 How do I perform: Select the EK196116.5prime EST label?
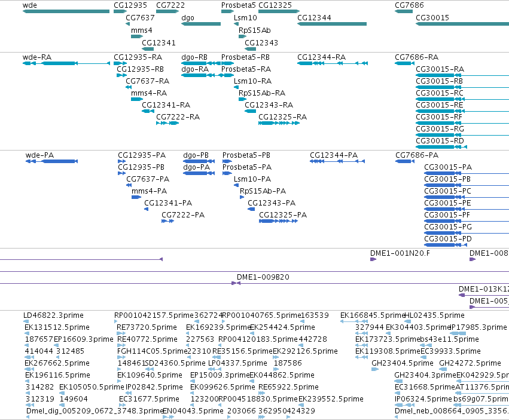[57, 375]
